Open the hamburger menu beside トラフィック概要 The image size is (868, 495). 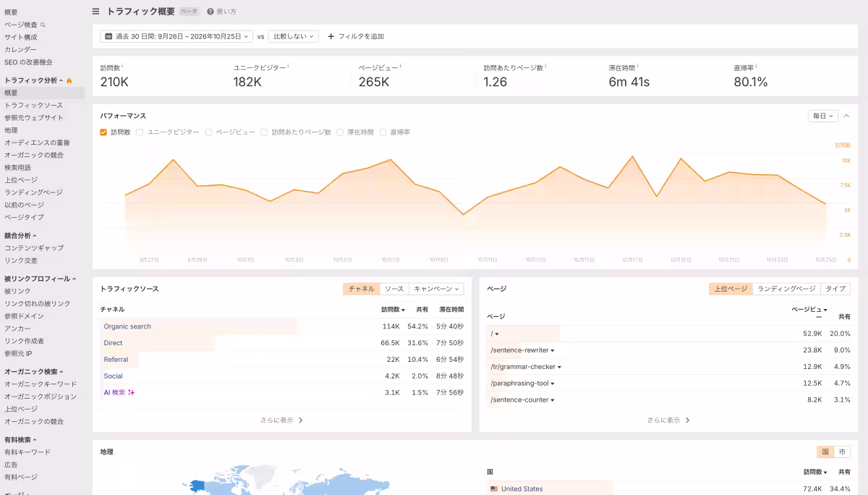(x=96, y=12)
